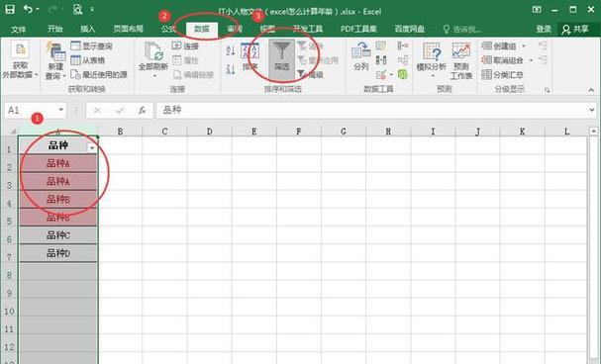This screenshot has width=601, height=364.
Task: Click 重新应用 (Reapply) filter
Action: tap(318, 60)
